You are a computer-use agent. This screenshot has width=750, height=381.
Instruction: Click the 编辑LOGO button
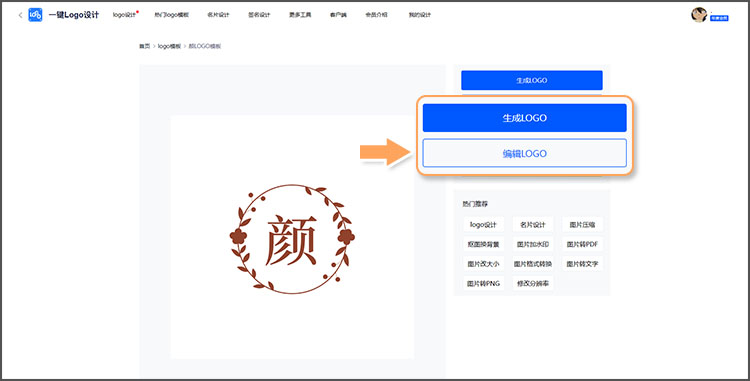(x=525, y=153)
